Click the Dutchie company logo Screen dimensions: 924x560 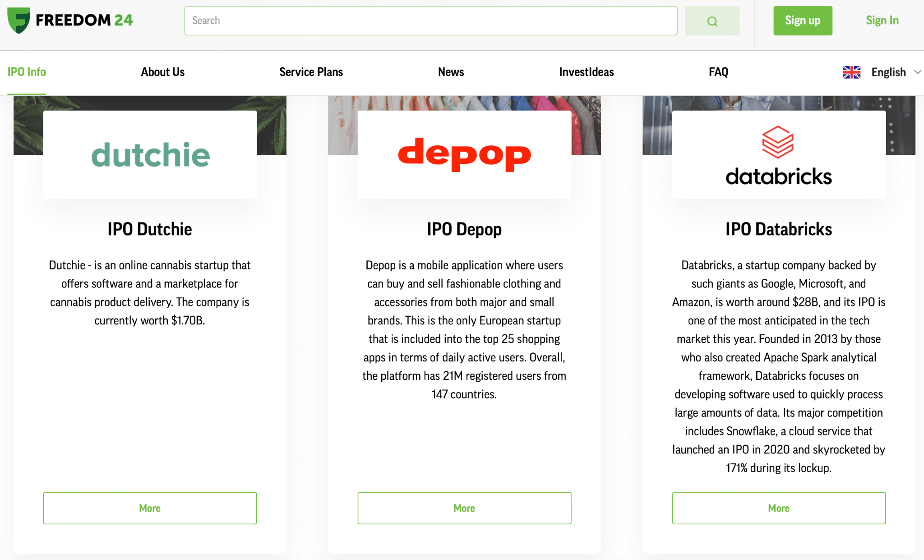pos(150,155)
